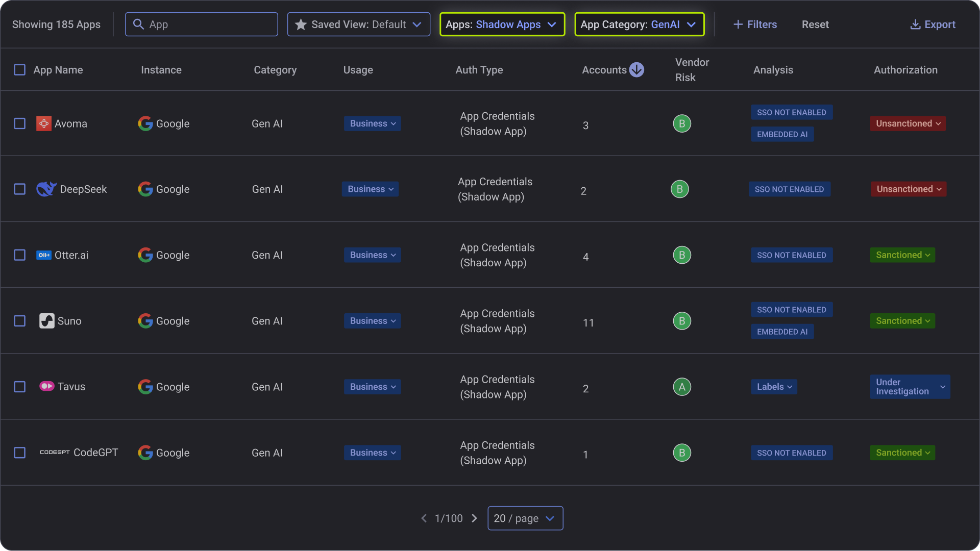The width and height of the screenshot is (980, 551).
Task: Click the Suno app logo icon
Action: (x=47, y=321)
